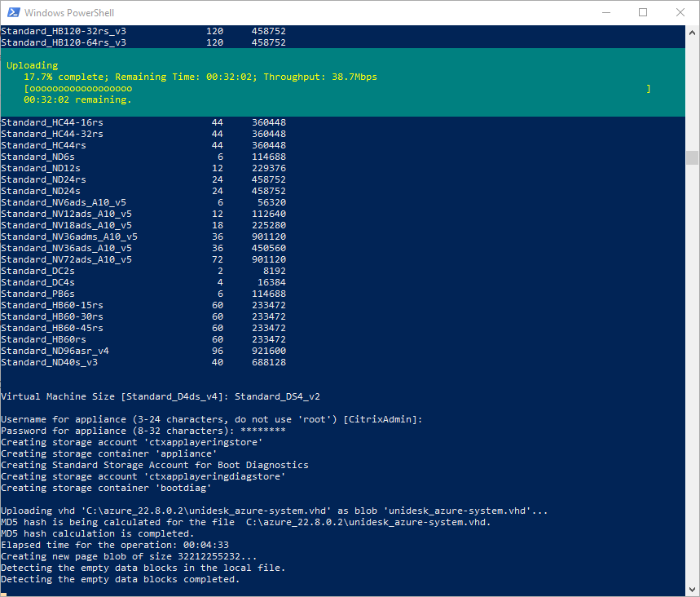The height and width of the screenshot is (597, 700).
Task: Click the Standard_PB6s row
Action: click(143, 294)
